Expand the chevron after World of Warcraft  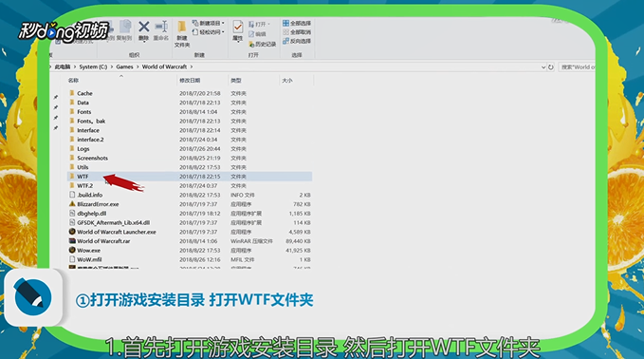tap(192, 66)
